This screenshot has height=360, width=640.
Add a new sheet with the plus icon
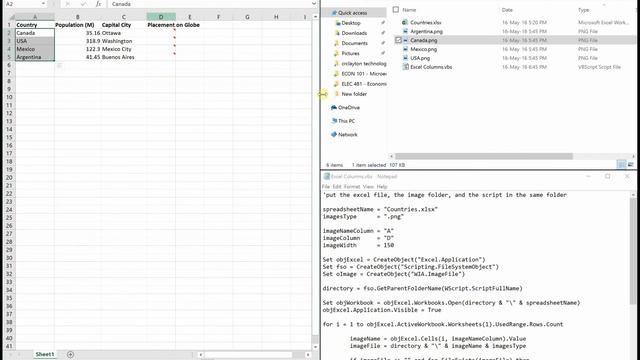coord(70,354)
